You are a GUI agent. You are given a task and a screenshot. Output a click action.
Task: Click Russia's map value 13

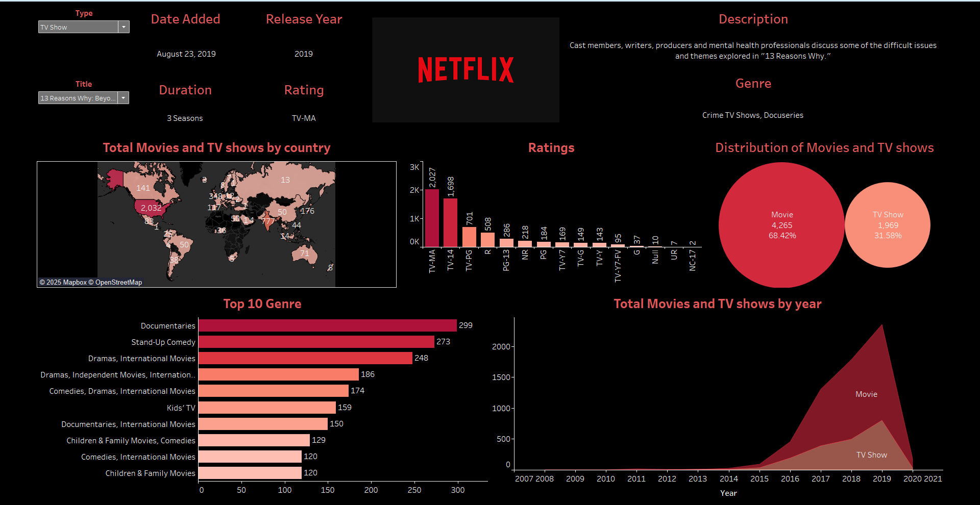285,180
